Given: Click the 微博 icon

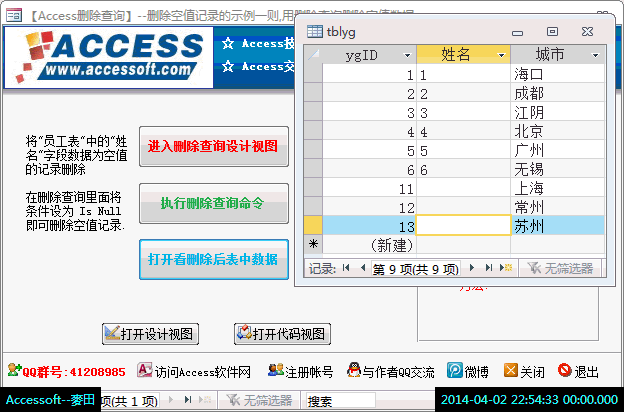Looking at the screenshot, I should (455, 370).
